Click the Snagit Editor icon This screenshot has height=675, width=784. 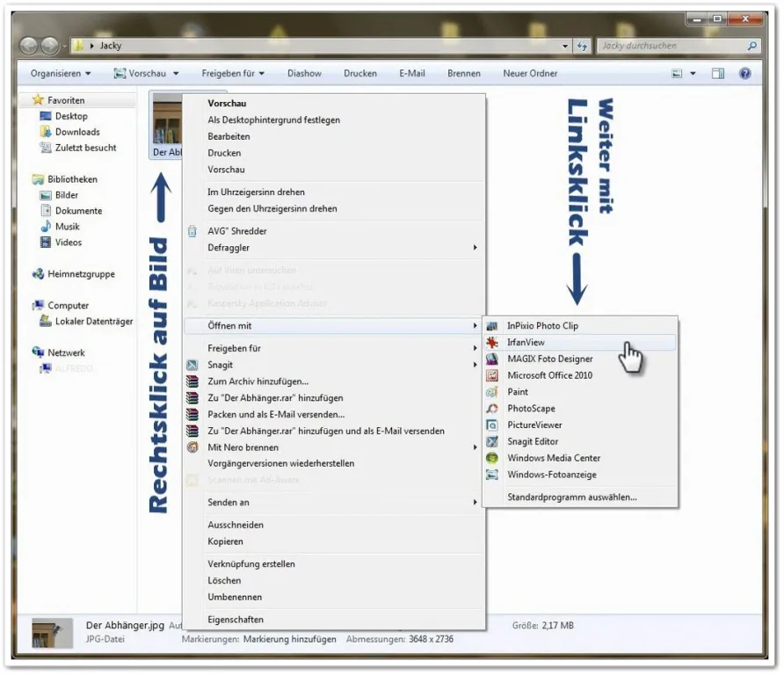(492, 441)
